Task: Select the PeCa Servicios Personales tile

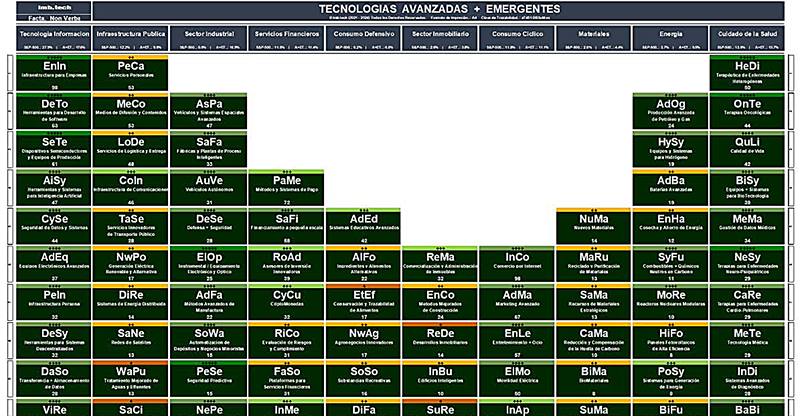Action: click(x=131, y=71)
